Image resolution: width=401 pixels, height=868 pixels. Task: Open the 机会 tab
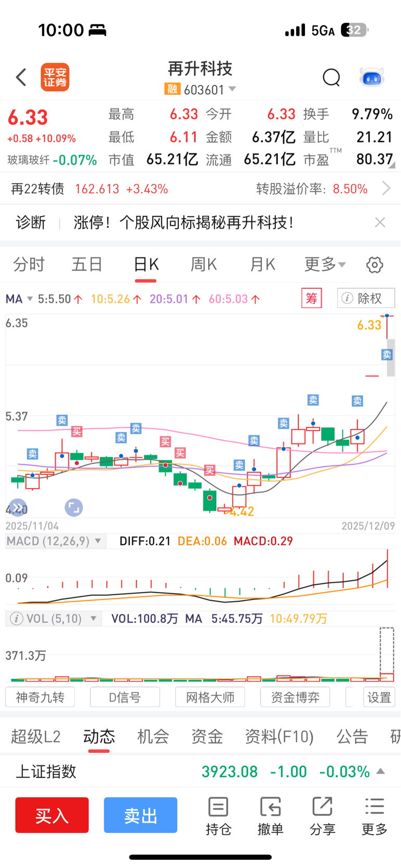click(x=153, y=737)
